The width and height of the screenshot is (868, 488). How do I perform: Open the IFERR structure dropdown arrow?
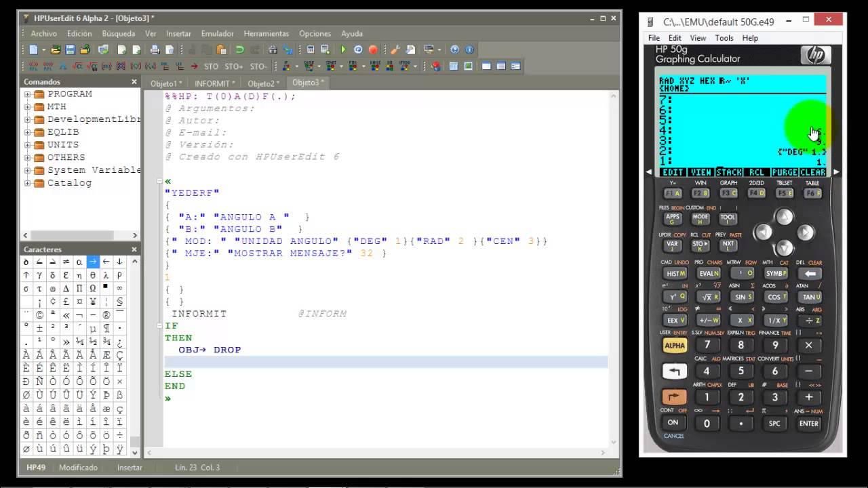416,66
